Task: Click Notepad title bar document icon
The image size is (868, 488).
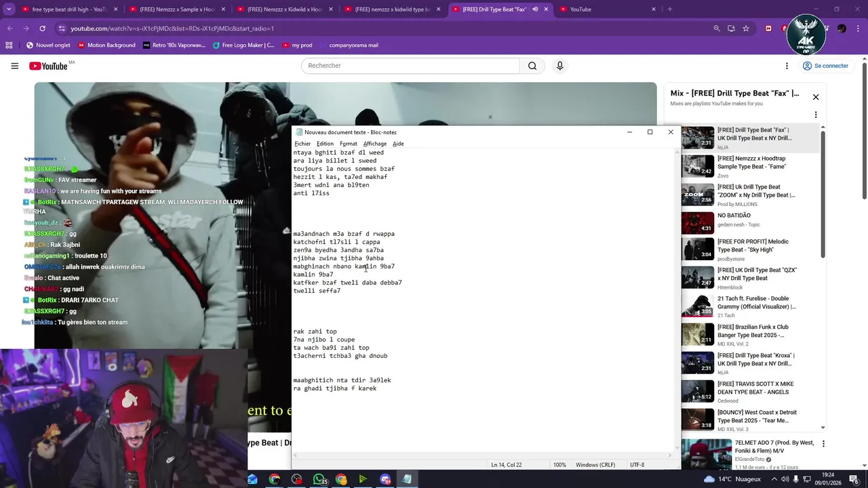Action: point(298,132)
